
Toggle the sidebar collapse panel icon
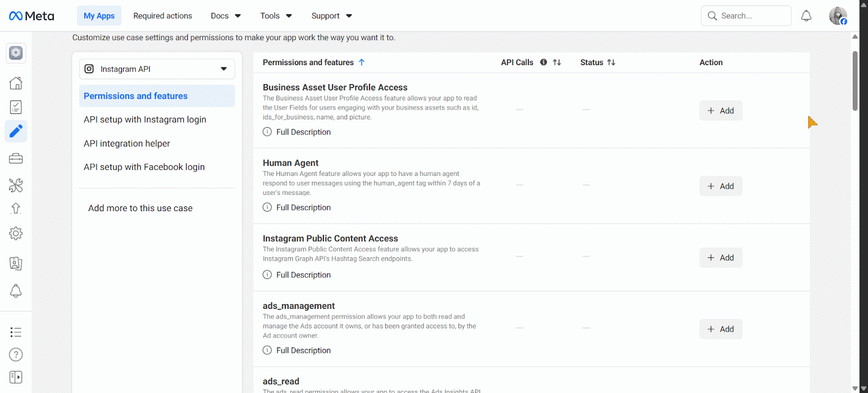tap(16, 377)
